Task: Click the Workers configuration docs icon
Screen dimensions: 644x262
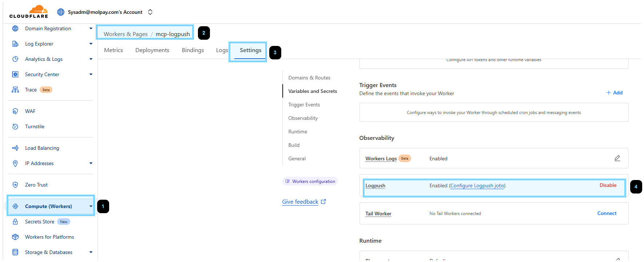Action: coord(287,181)
